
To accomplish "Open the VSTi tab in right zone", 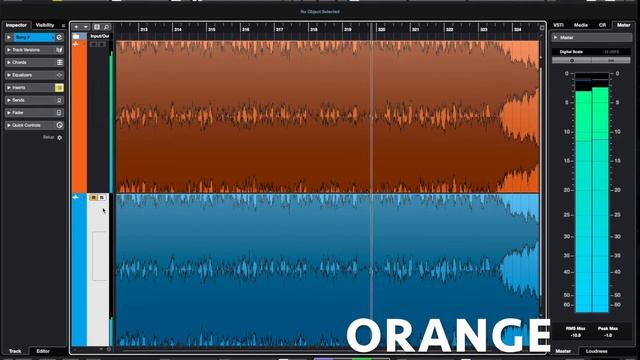I will tap(558, 25).
